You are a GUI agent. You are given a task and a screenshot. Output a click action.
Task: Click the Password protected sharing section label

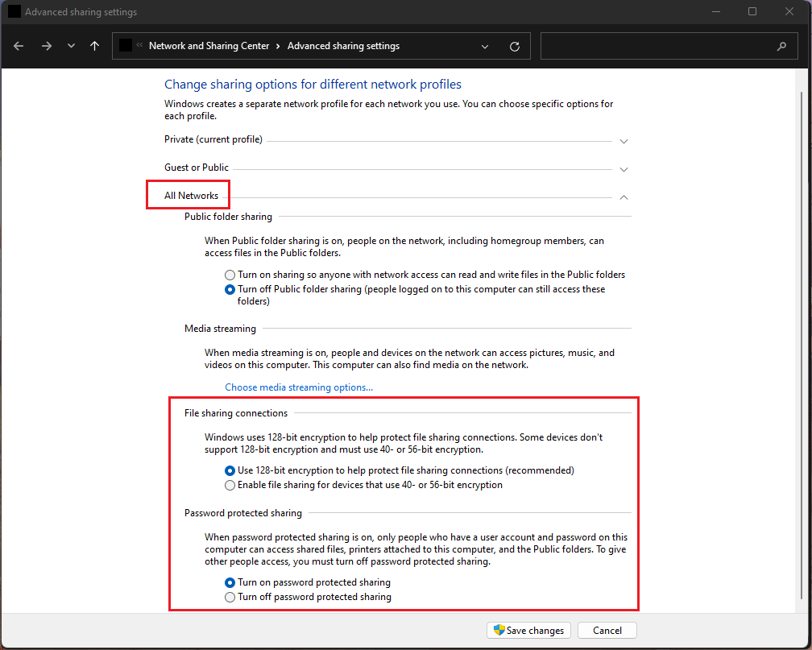[243, 513]
